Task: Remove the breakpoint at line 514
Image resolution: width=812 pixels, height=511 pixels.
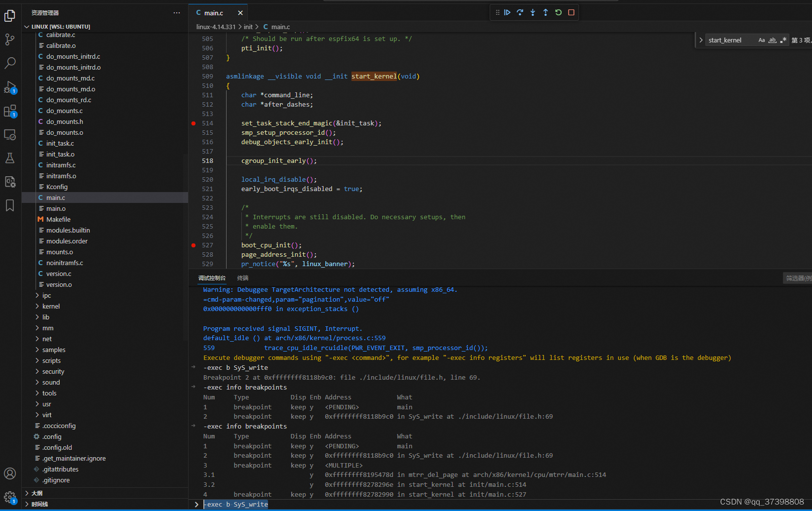Action: click(193, 123)
